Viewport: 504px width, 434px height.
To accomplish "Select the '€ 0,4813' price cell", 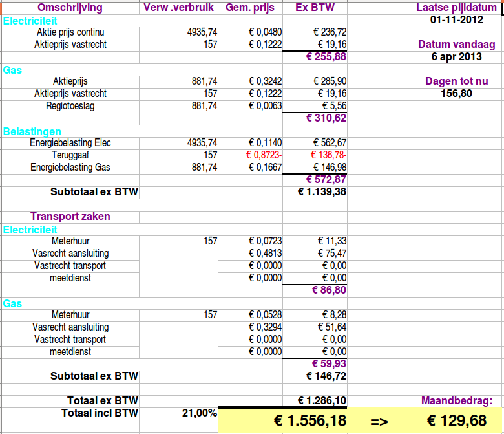I will click(x=250, y=254).
